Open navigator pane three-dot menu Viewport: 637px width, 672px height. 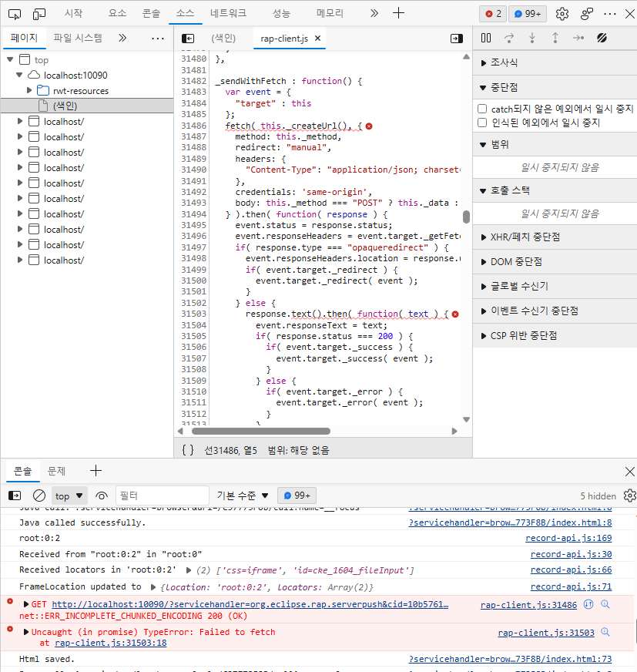tap(158, 39)
